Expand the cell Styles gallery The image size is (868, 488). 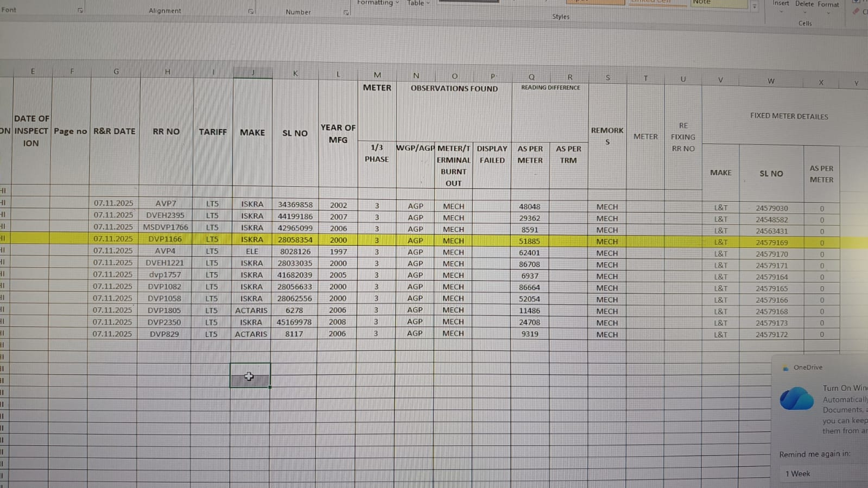754,7
